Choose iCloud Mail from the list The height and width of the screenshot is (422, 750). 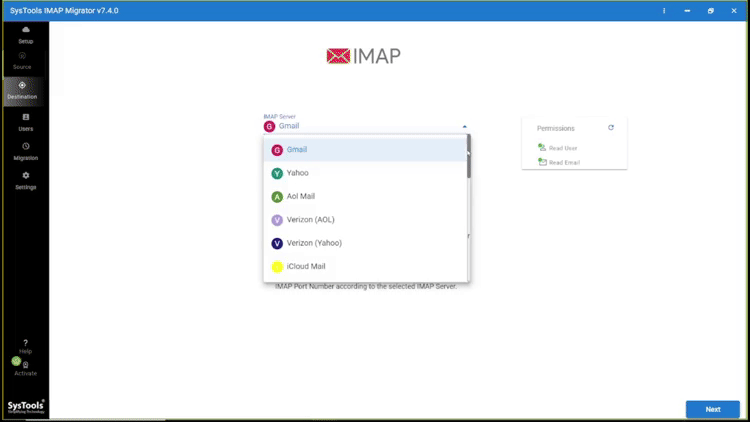[365, 267]
